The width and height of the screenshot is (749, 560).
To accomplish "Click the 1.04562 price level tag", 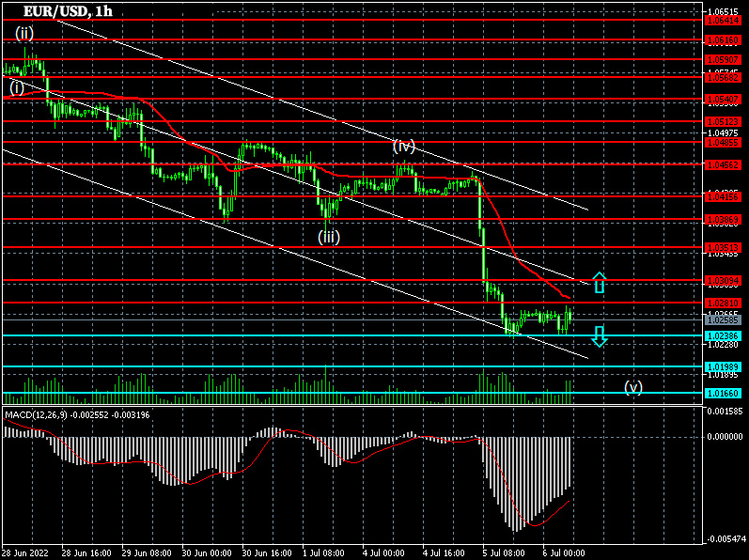I will tap(724, 164).
